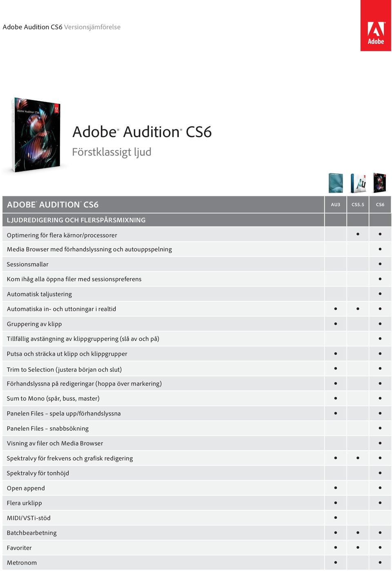Select the CS5.5 column header
Viewport: 392px width, 571px height.
358,204
